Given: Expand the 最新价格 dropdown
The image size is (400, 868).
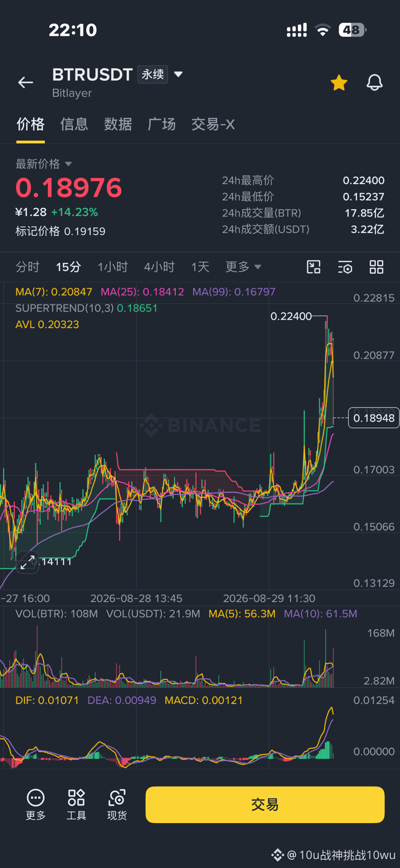Looking at the screenshot, I should point(43,164).
